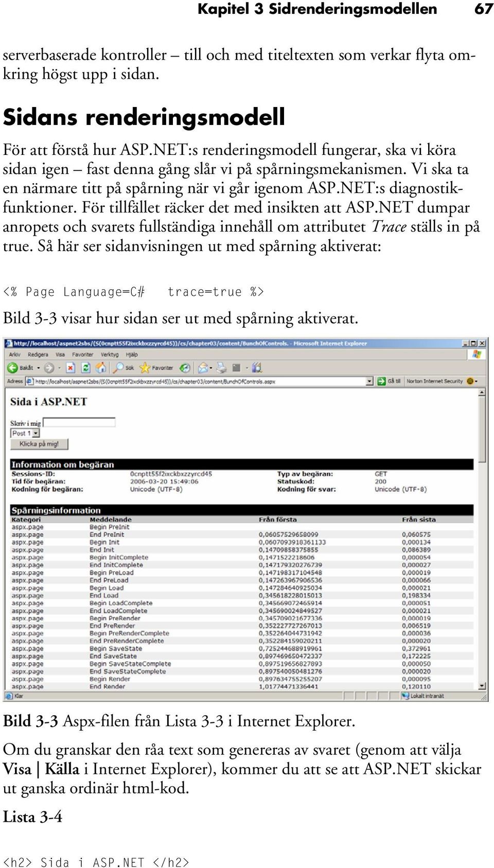
Task: Open the Redigera menu
Action: pos(38,355)
